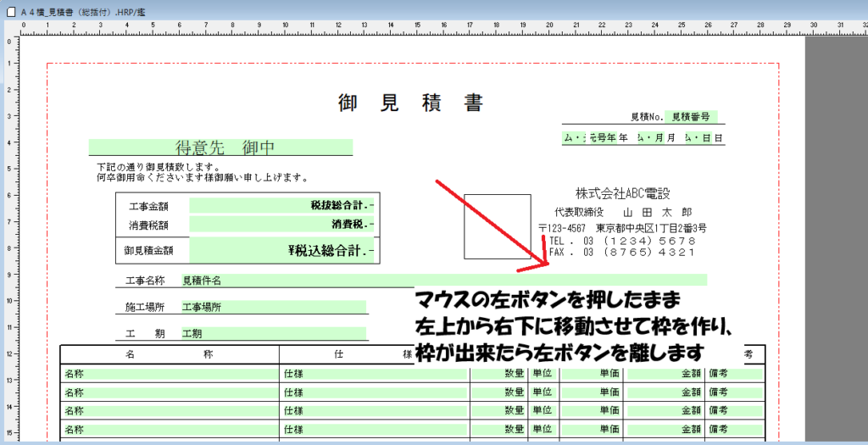Screen dimensions: 868x445
Task: Select the 代表取締役 山田太郎 text
Action: pyautogui.click(x=623, y=212)
